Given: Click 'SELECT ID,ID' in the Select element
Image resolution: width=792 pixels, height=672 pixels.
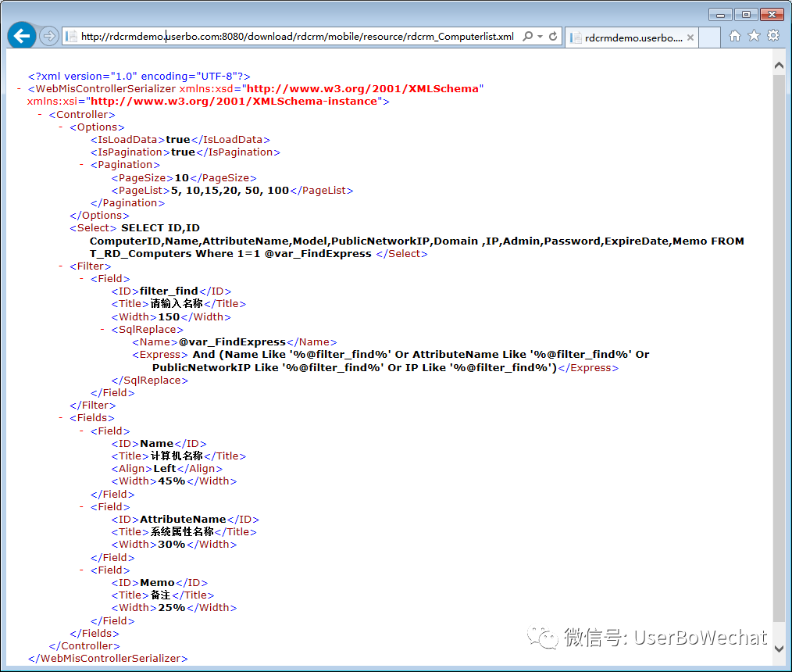Looking at the screenshot, I should [x=160, y=228].
